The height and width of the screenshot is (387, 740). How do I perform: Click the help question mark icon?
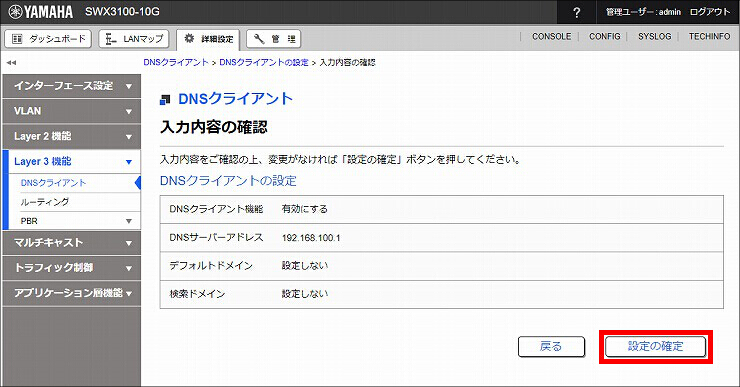[x=576, y=12]
